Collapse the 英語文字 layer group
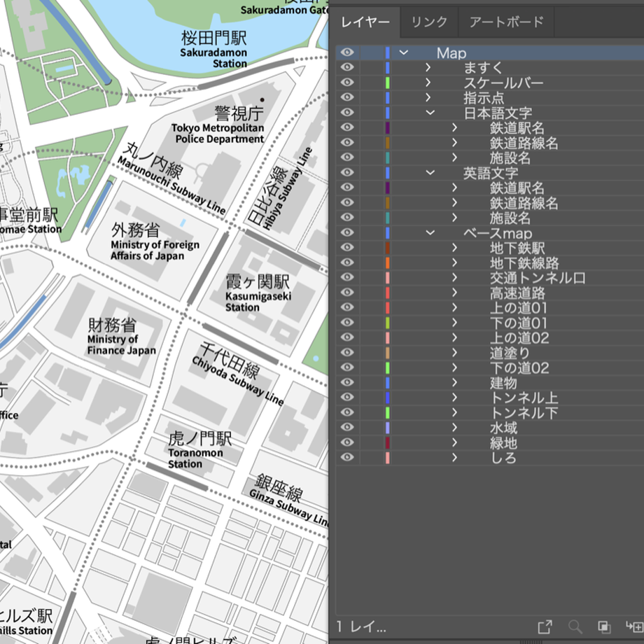This screenshot has width=644, height=644. point(430,172)
